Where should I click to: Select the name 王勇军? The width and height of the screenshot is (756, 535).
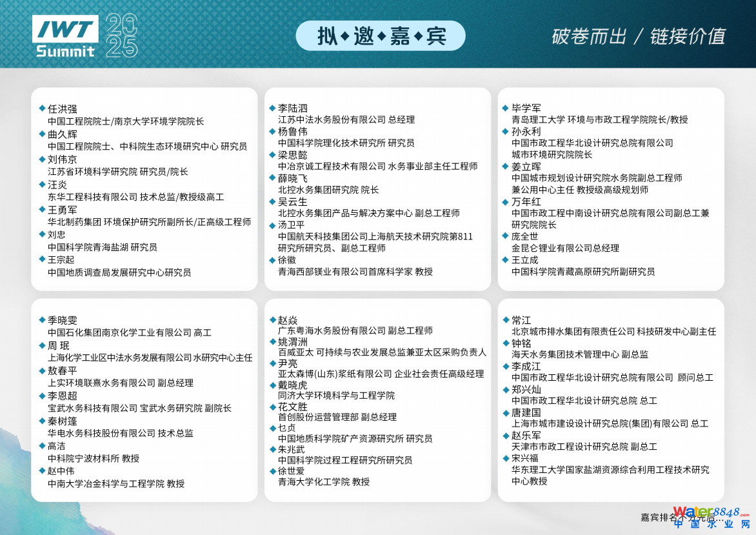(62, 210)
